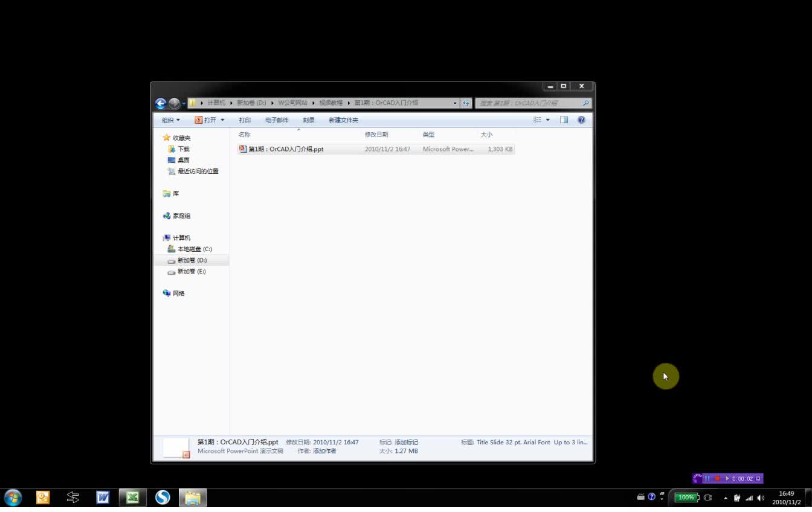Sort by the 类型 column header
This screenshot has width=812, height=512.
pos(428,135)
